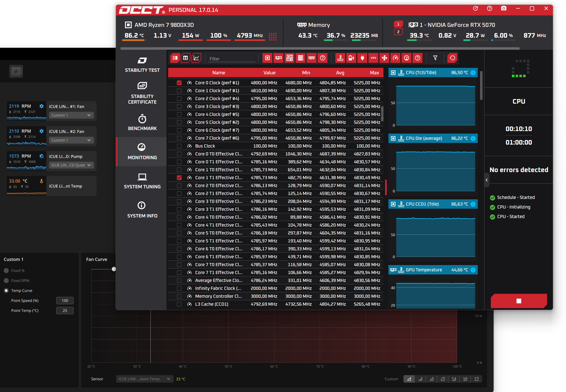This screenshot has width=566, height=392.
Task: Toggle the GPU hardware filter icon
Action: coord(278,58)
